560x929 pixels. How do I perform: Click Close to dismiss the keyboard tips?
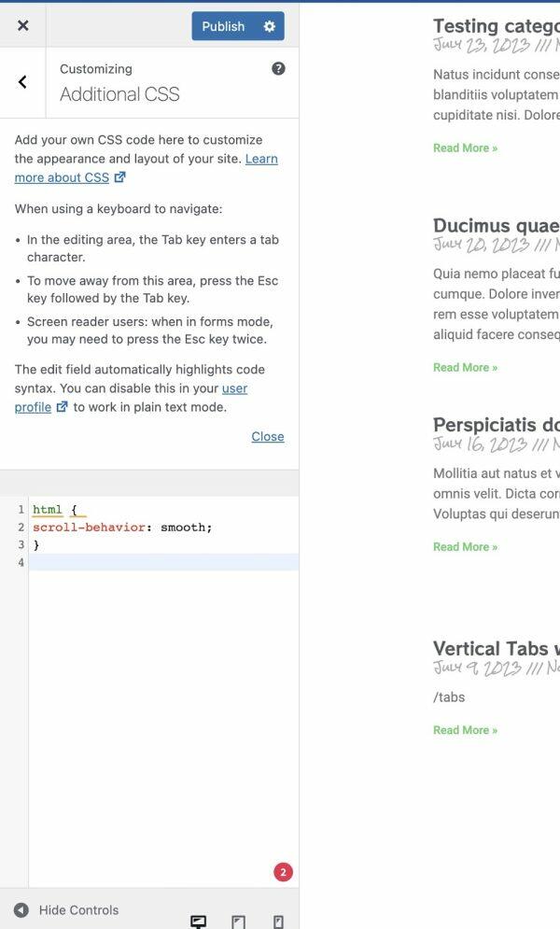[x=268, y=436]
